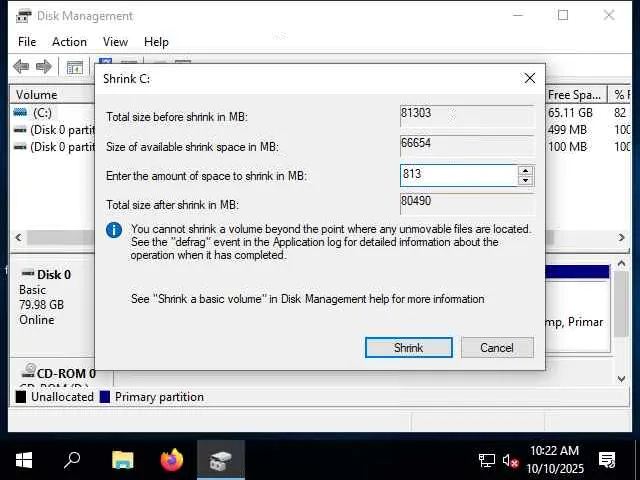The width and height of the screenshot is (640, 480).
Task: Open the View menu
Action: [x=115, y=42]
